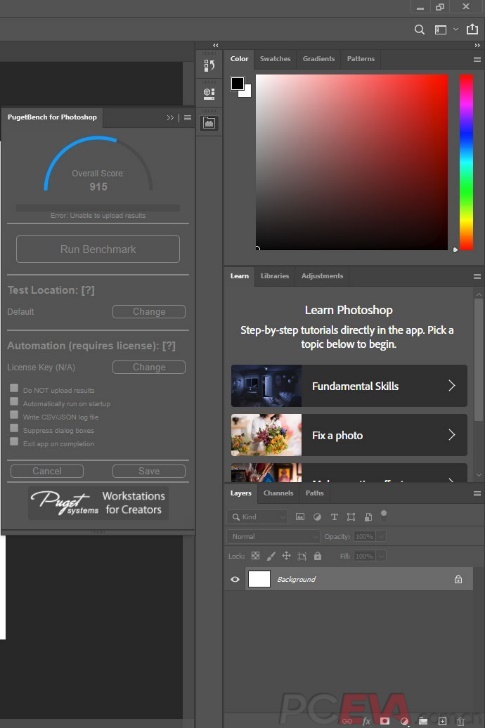Image resolution: width=485 pixels, height=728 pixels.
Task: Open Puget Systems Workstations for Creators banner
Action: [98, 503]
